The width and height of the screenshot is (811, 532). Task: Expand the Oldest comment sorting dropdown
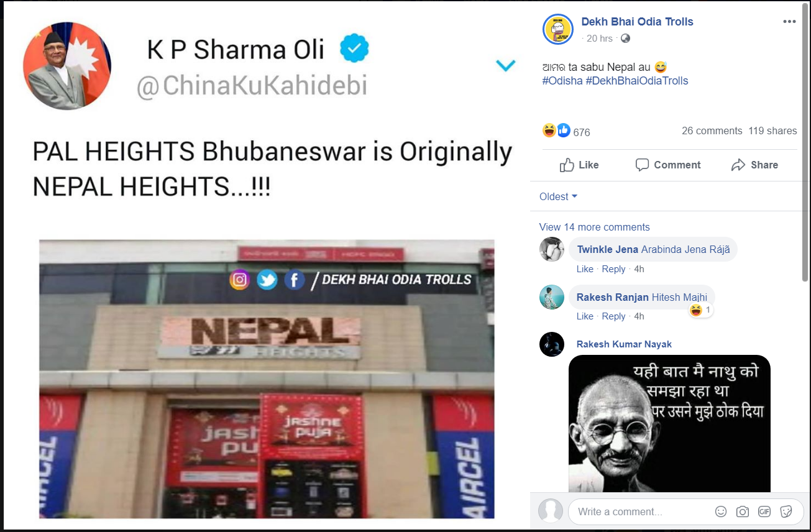tap(558, 196)
